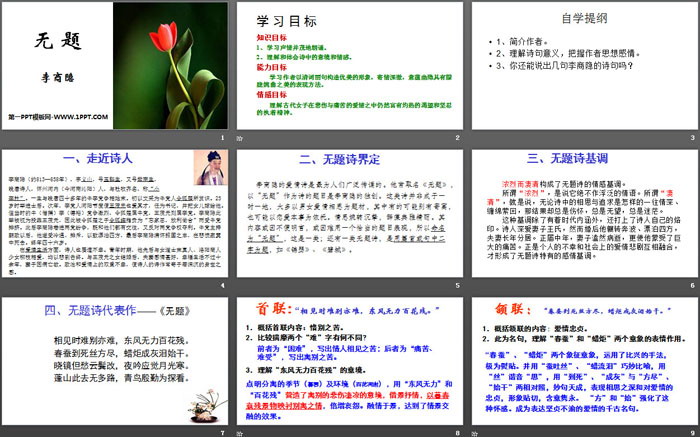Click the red 知识目标 heading
700x437 pixels.
[x=271, y=37]
